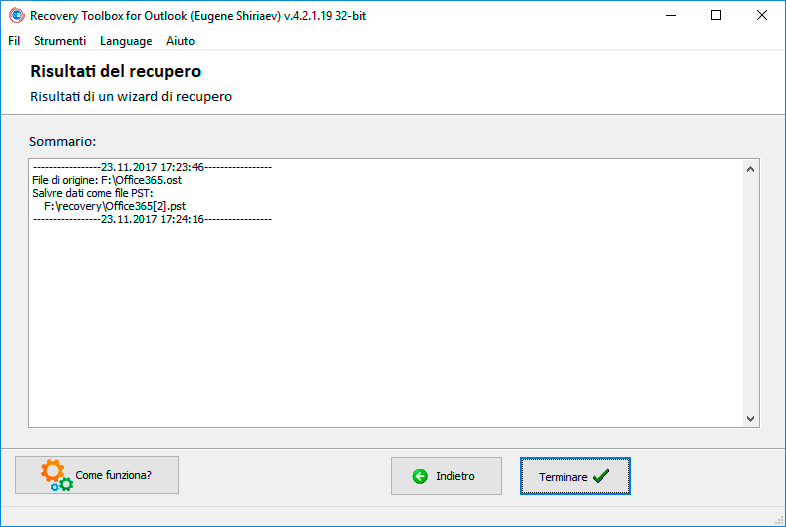
Task: Maximize the Recovery Toolbox window
Action: pos(716,16)
